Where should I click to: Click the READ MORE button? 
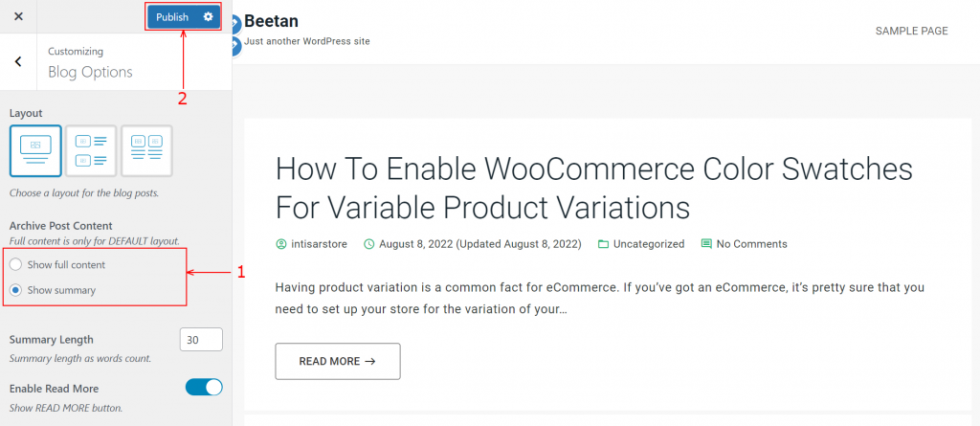338,361
